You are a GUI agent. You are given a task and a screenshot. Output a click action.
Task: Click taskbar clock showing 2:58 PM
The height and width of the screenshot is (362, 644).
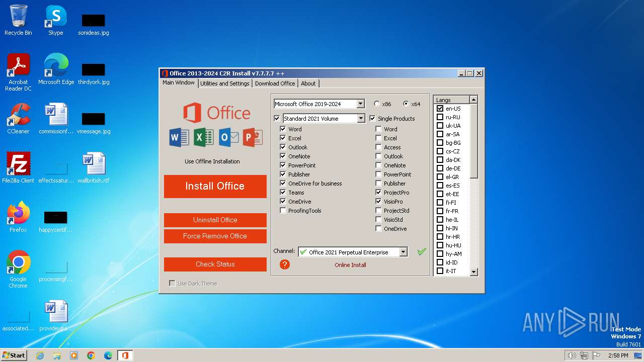pyautogui.click(x=618, y=355)
